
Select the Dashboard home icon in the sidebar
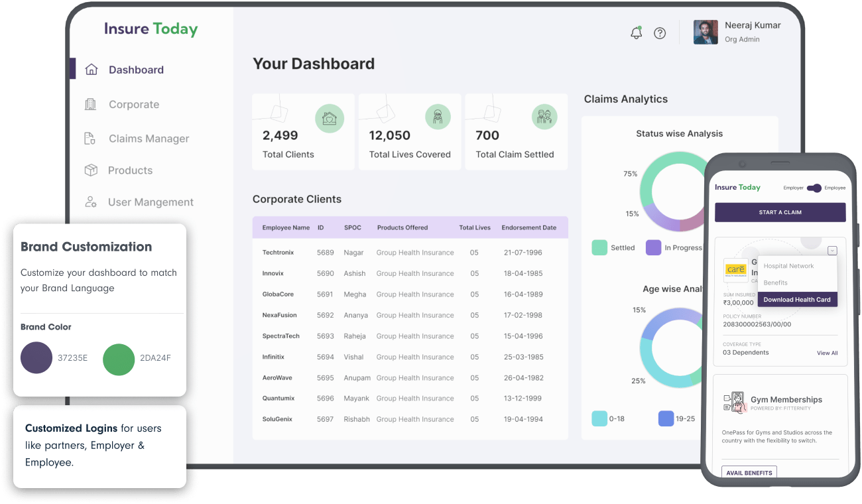(91, 68)
